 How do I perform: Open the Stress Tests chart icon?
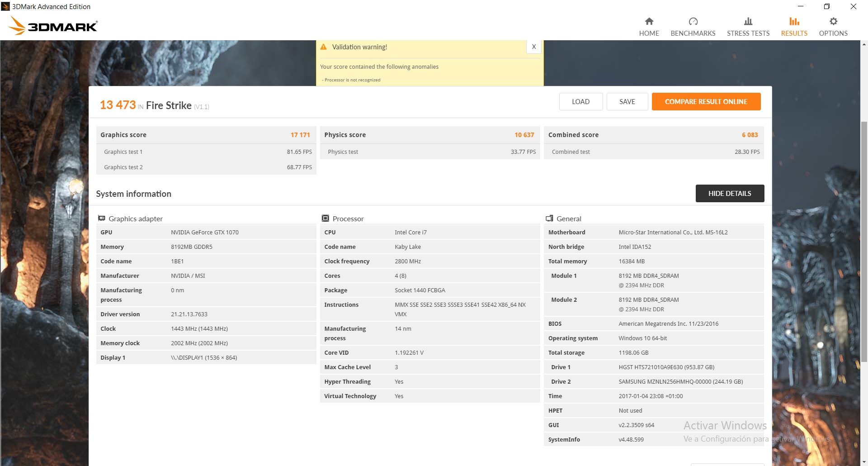[x=748, y=21]
